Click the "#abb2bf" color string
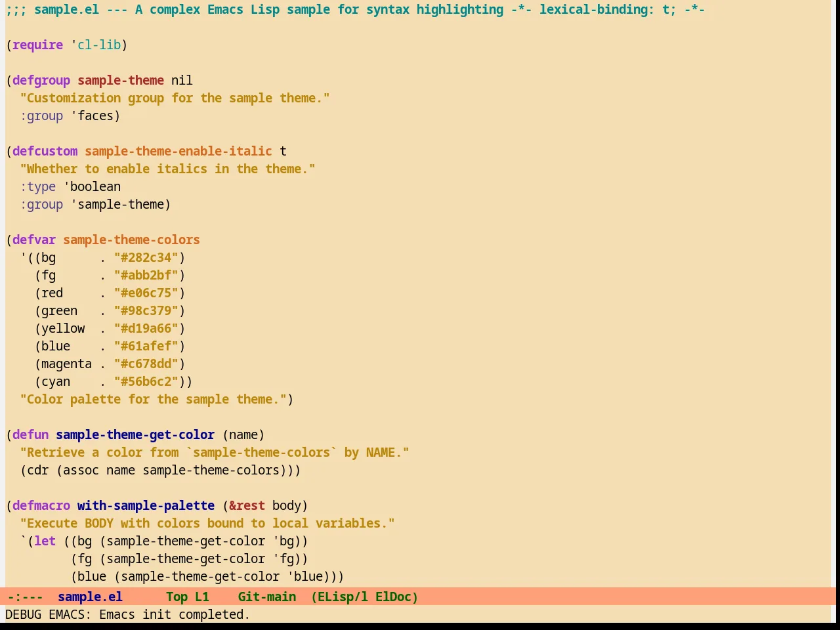840x630 pixels. pyautogui.click(x=146, y=275)
